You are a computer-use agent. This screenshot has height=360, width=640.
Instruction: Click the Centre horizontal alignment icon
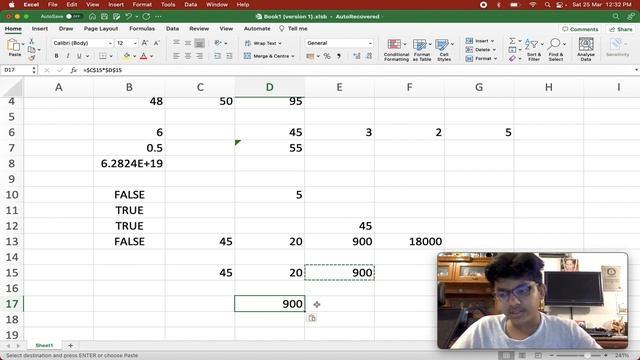[x=188, y=56]
